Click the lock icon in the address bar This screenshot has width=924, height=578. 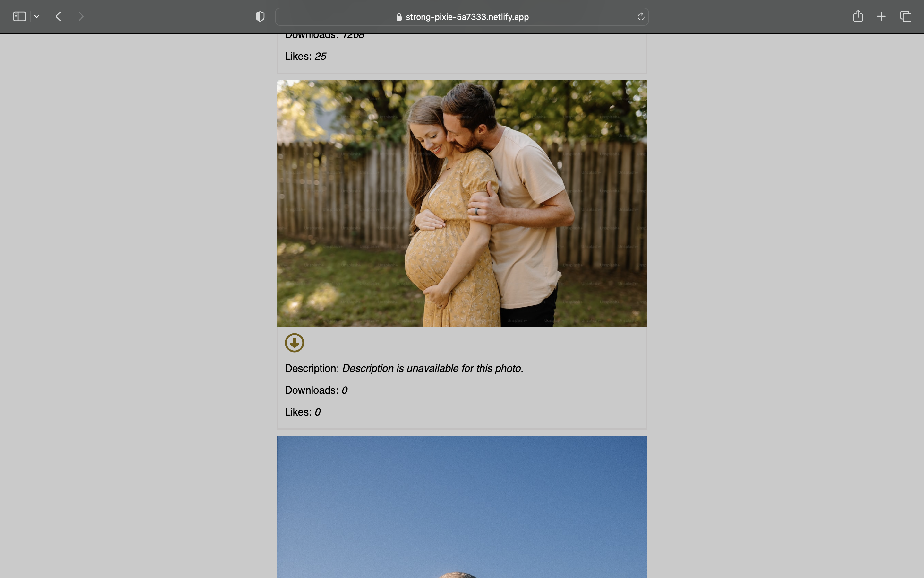click(x=399, y=17)
